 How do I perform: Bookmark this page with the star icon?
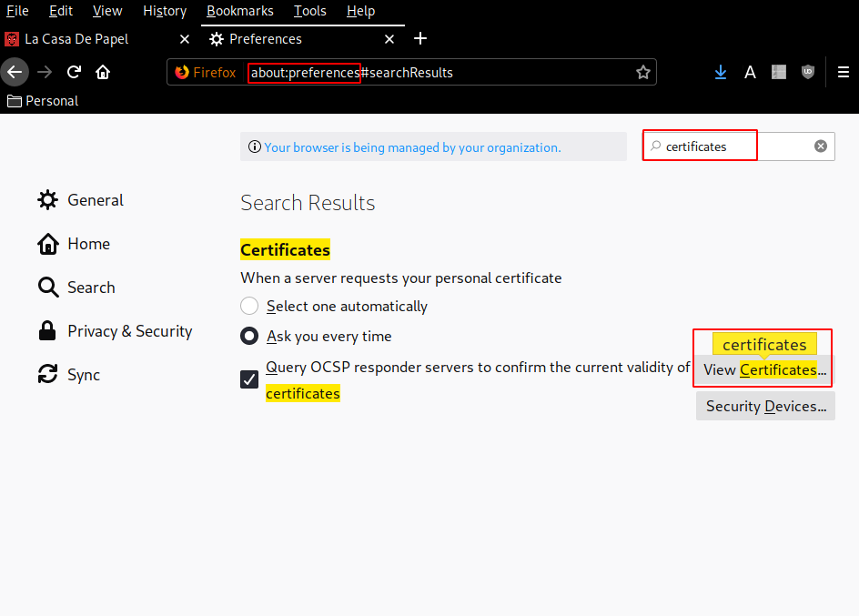click(643, 72)
